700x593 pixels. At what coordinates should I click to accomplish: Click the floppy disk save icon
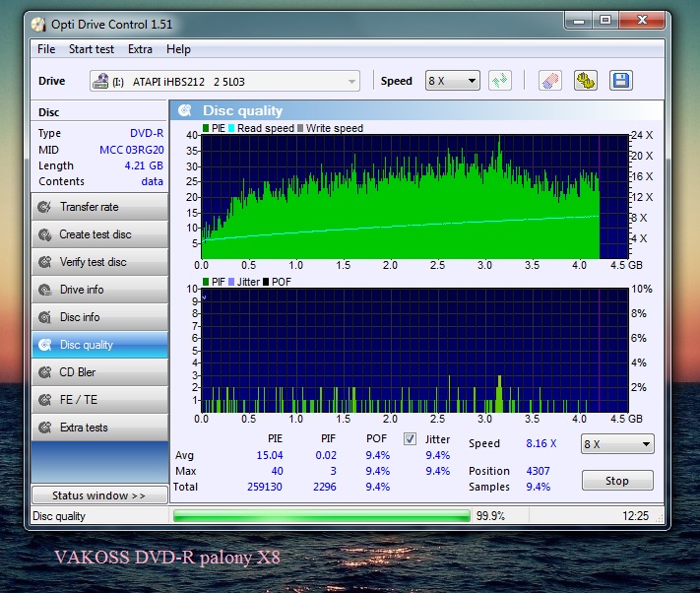coord(621,81)
